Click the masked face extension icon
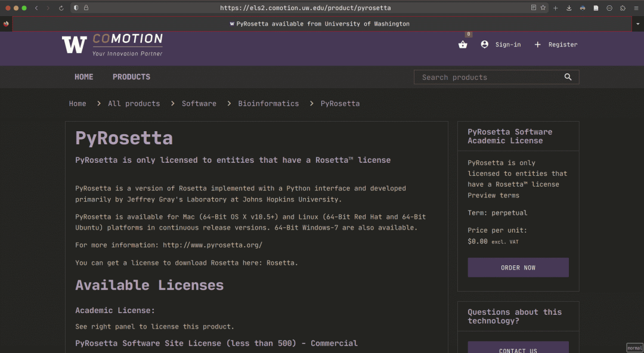This screenshot has height=353, width=644. pyautogui.click(x=583, y=8)
